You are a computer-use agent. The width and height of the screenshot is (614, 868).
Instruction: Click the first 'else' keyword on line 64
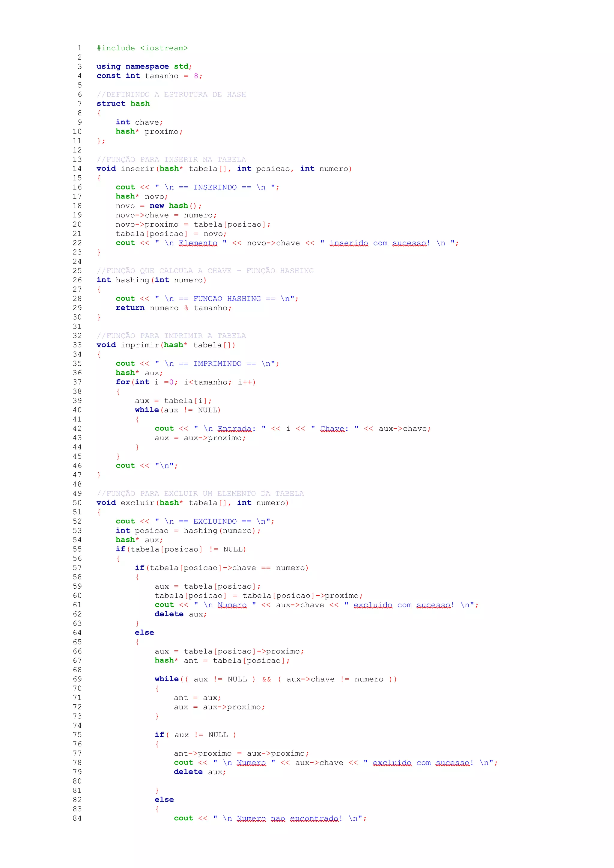145,632
